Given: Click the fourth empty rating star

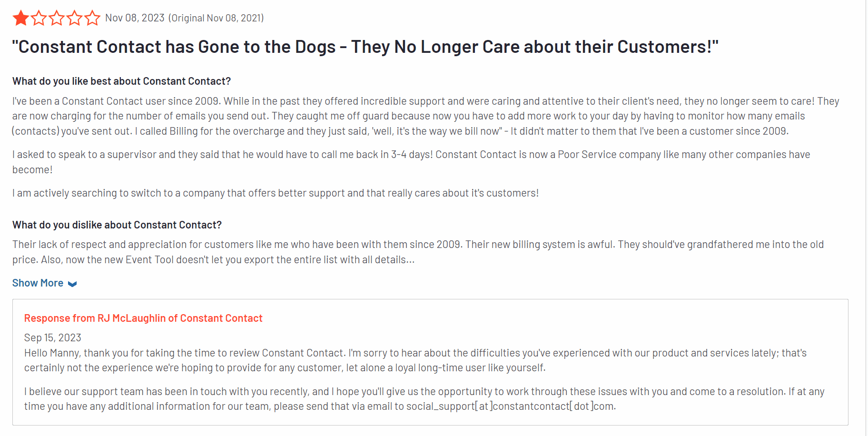Looking at the screenshot, I should point(75,18).
